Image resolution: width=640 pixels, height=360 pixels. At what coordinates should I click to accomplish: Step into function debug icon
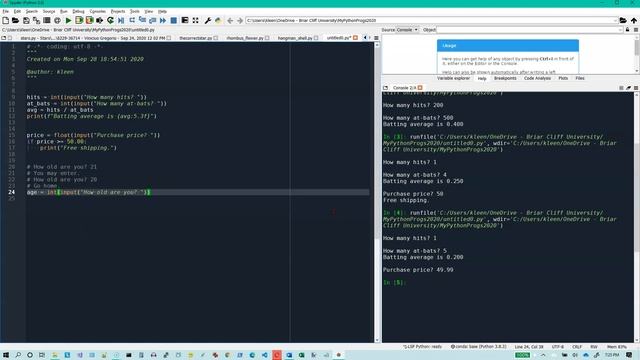(x=142, y=20)
